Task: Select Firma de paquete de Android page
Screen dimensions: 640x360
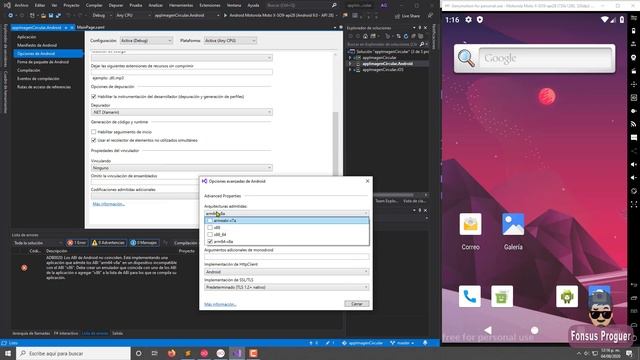Action: click(x=43, y=62)
